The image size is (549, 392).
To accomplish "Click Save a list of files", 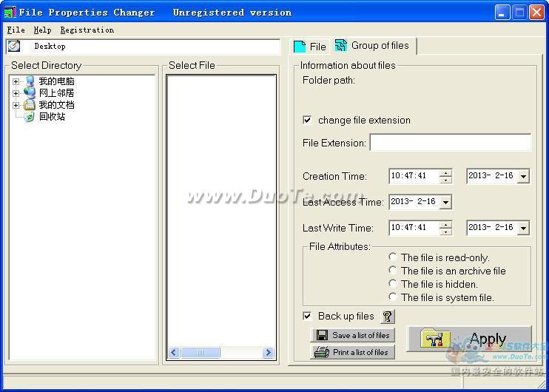I will (x=353, y=335).
